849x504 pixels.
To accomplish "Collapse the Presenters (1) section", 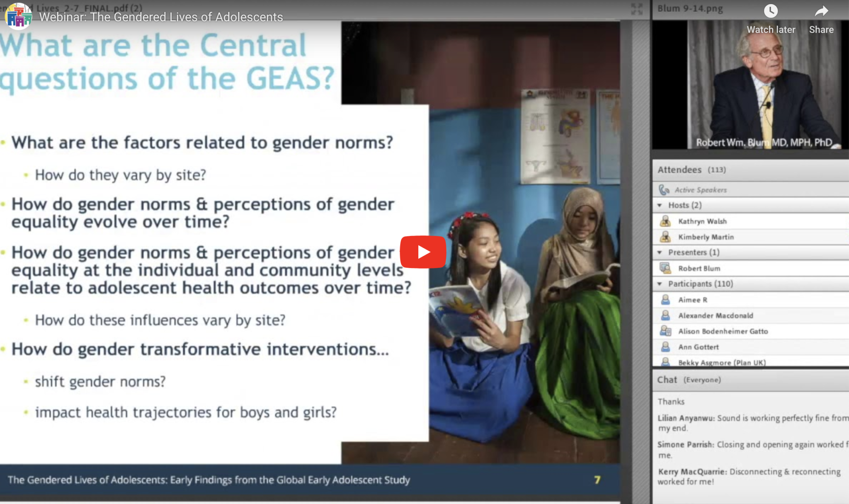I will [x=660, y=252].
